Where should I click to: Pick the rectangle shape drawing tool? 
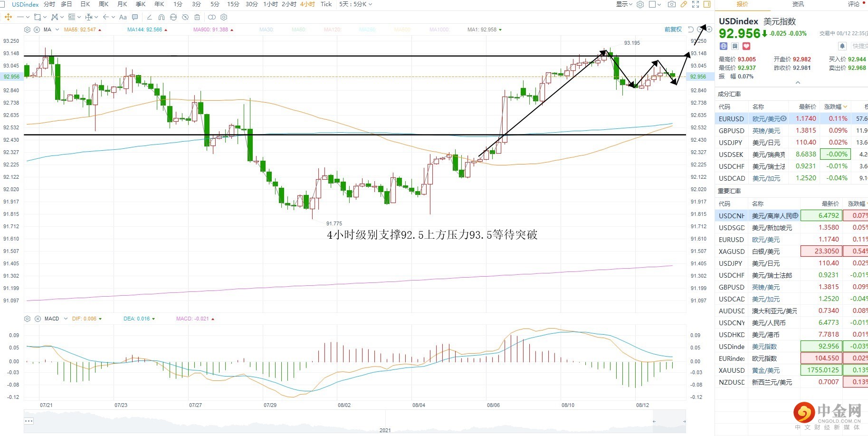pyautogui.click(x=38, y=17)
